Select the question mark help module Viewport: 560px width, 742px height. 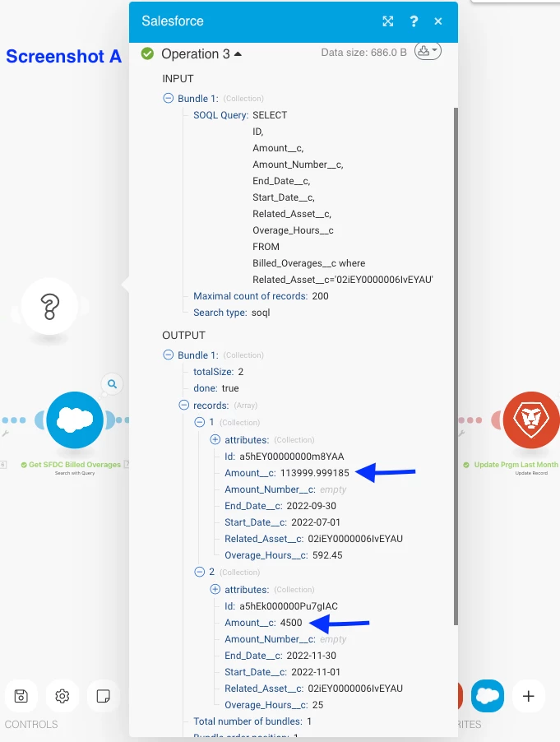pos(49,307)
